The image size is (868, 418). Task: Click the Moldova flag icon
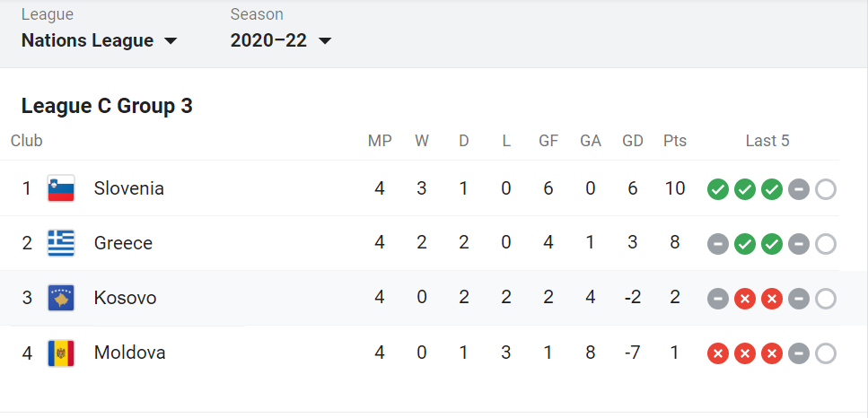(61, 353)
